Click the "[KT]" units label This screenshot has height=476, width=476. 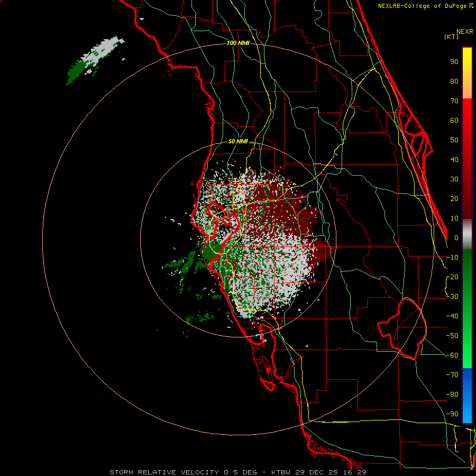[451, 36]
